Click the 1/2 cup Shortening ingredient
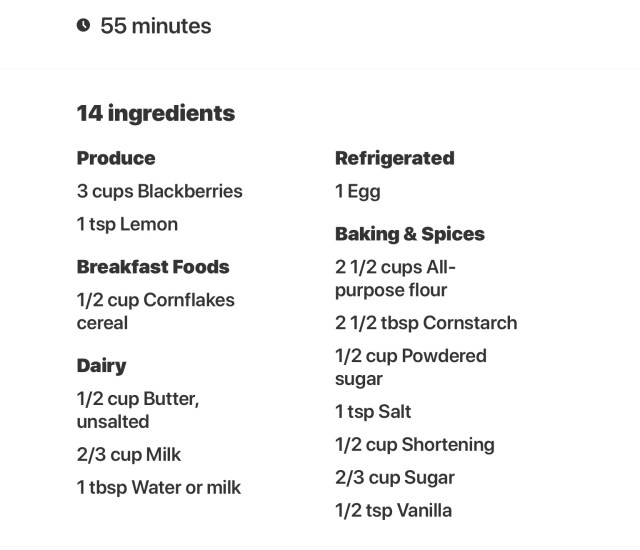This screenshot has height=550, width=640. (x=414, y=445)
